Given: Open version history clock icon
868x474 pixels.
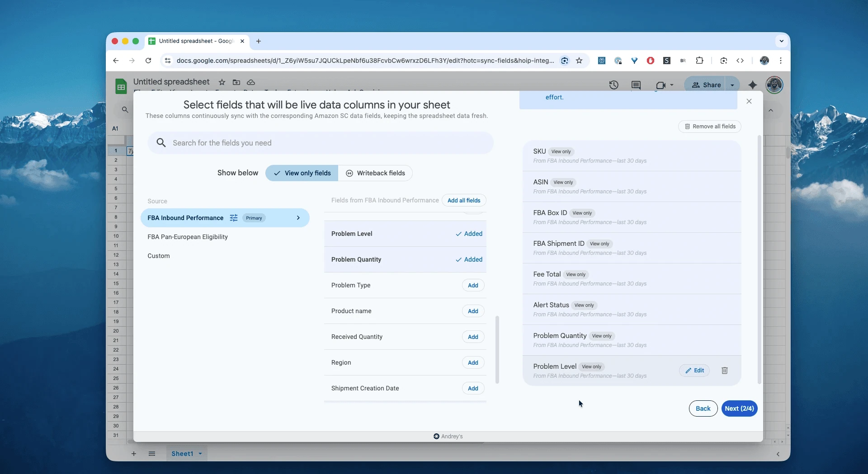Looking at the screenshot, I should click(x=613, y=85).
